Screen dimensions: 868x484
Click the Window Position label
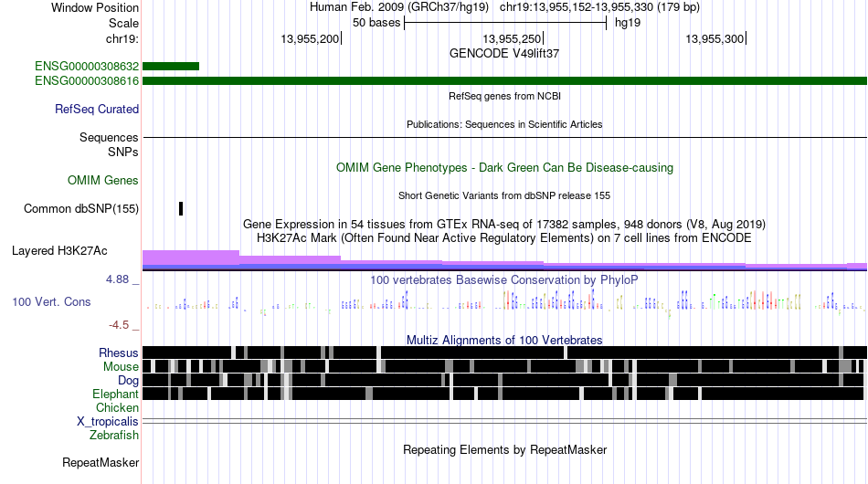coord(95,7)
